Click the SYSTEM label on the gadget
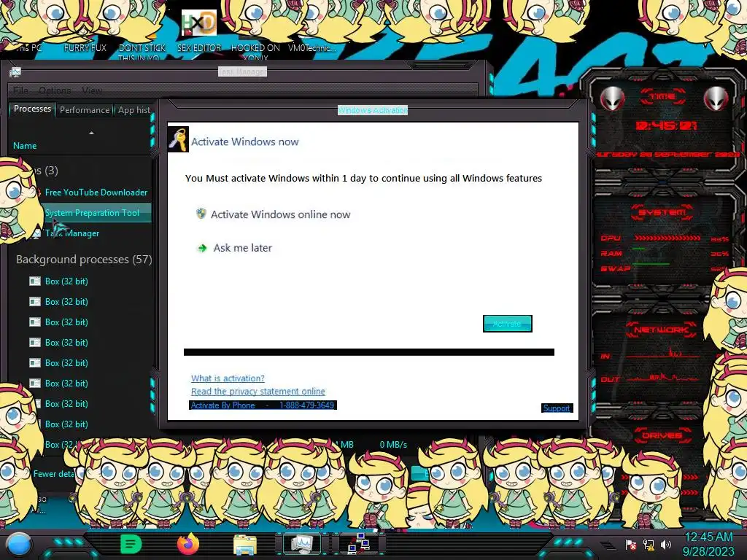747x560 pixels. (x=662, y=212)
